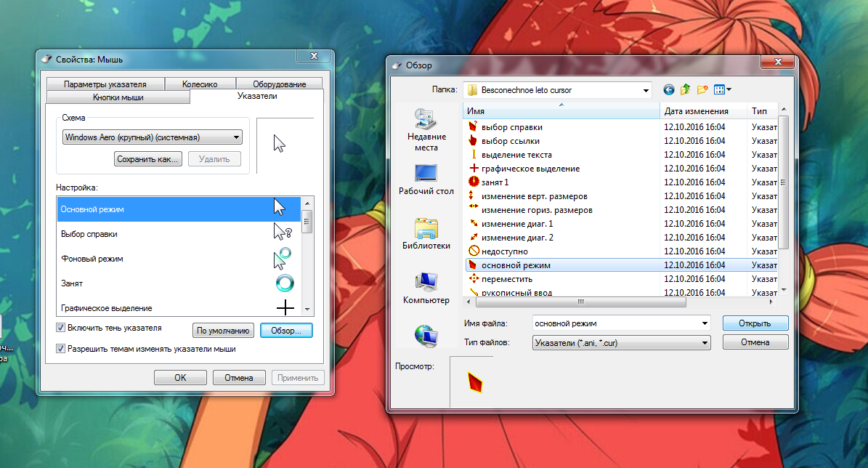
Task: Click horizontal scrollbar thumb in file list
Action: point(580,302)
